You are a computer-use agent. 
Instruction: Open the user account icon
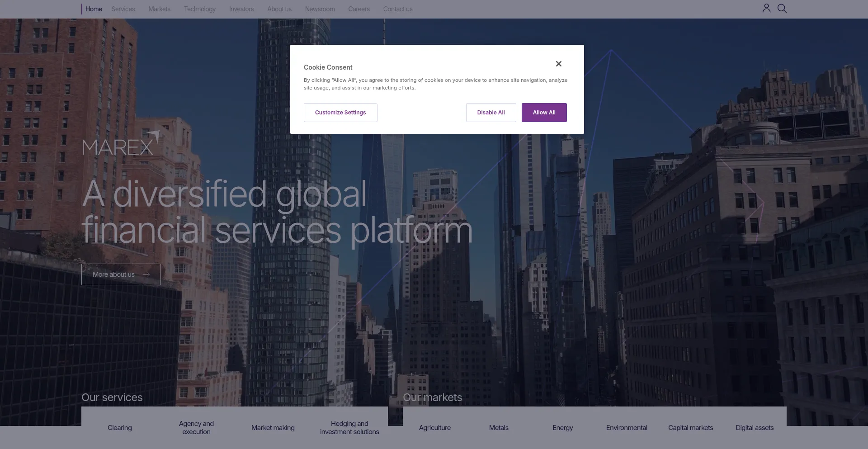(766, 8)
